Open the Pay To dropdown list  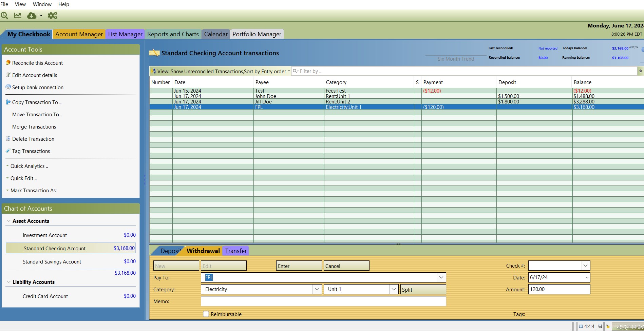click(441, 277)
